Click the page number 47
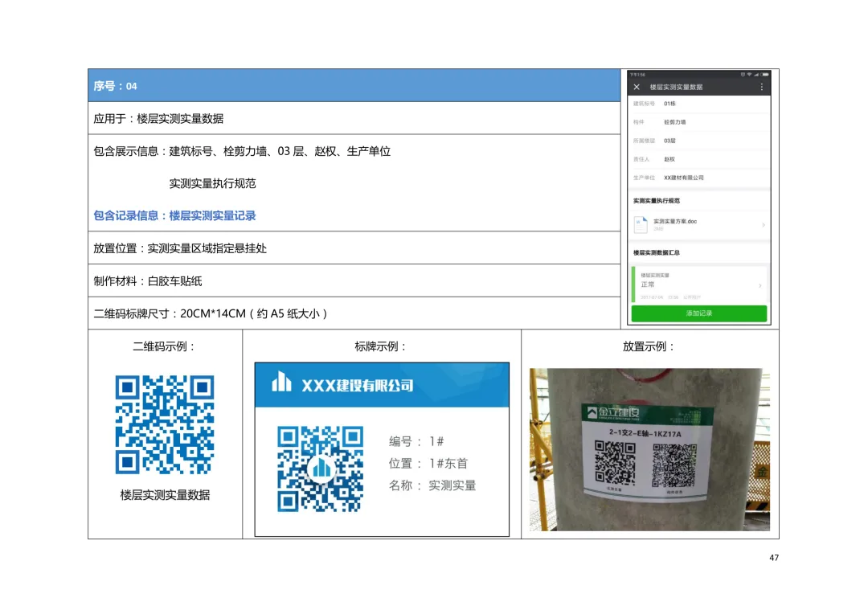868x614 pixels. 774,558
